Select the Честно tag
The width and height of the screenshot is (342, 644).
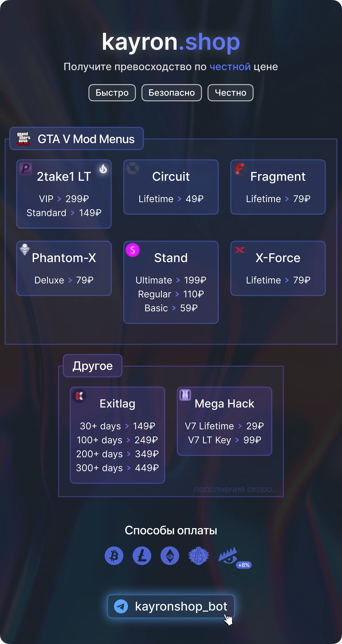point(230,93)
